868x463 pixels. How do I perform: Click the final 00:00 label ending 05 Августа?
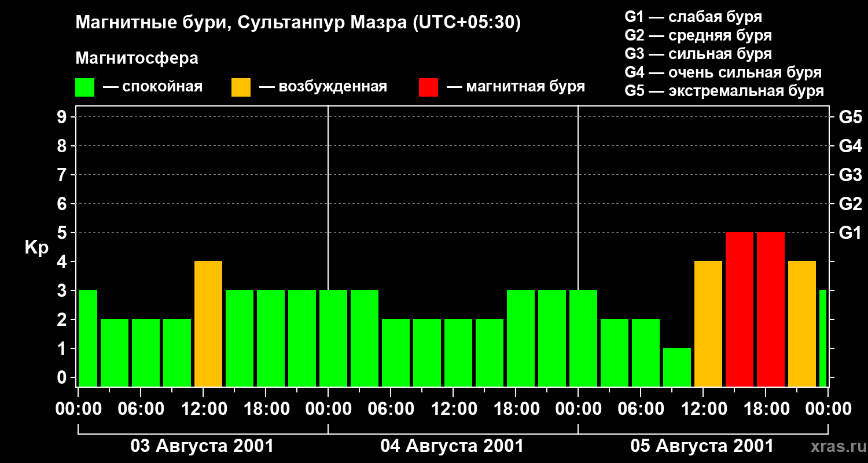[828, 409]
